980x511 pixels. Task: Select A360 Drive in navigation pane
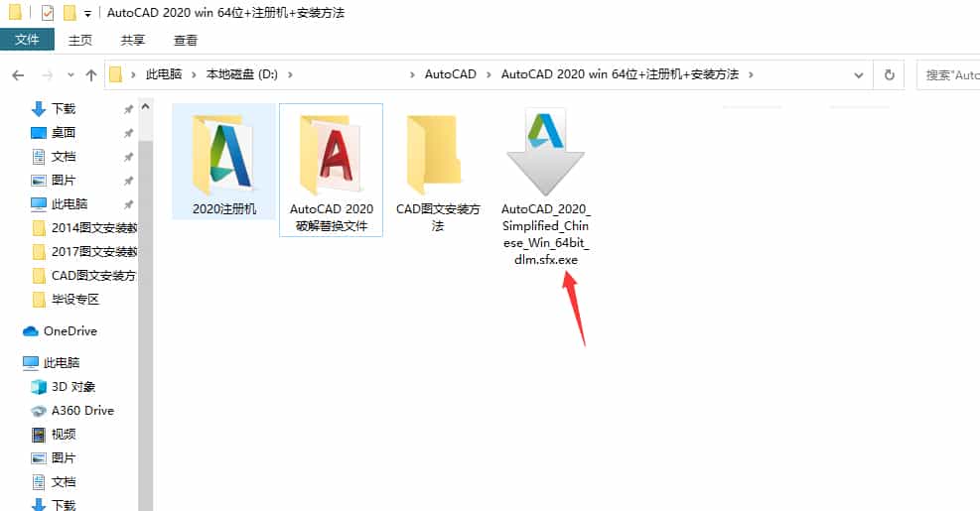pos(72,411)
